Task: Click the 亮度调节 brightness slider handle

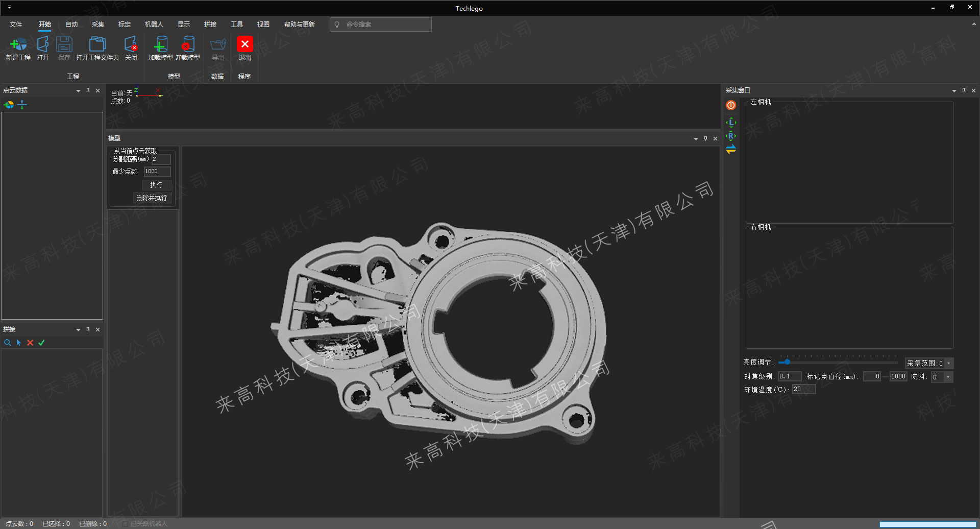Action: coord(787,362)
